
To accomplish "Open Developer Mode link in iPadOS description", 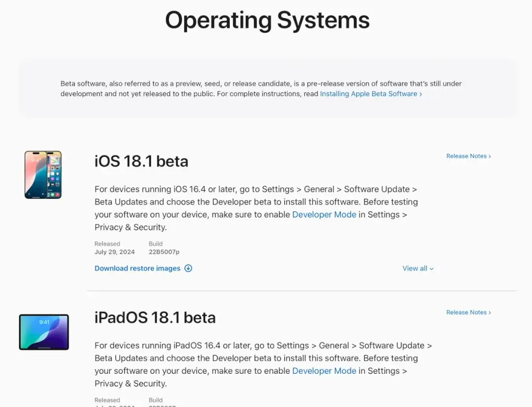I will pos(324,371).
